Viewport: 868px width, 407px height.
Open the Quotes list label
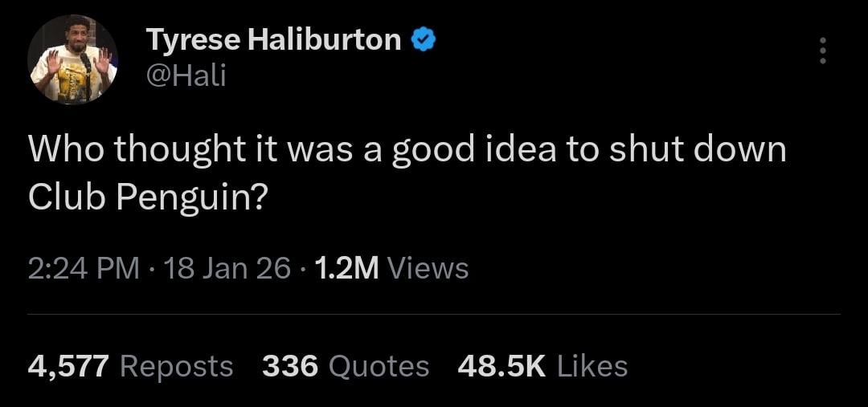pos(379,366)
